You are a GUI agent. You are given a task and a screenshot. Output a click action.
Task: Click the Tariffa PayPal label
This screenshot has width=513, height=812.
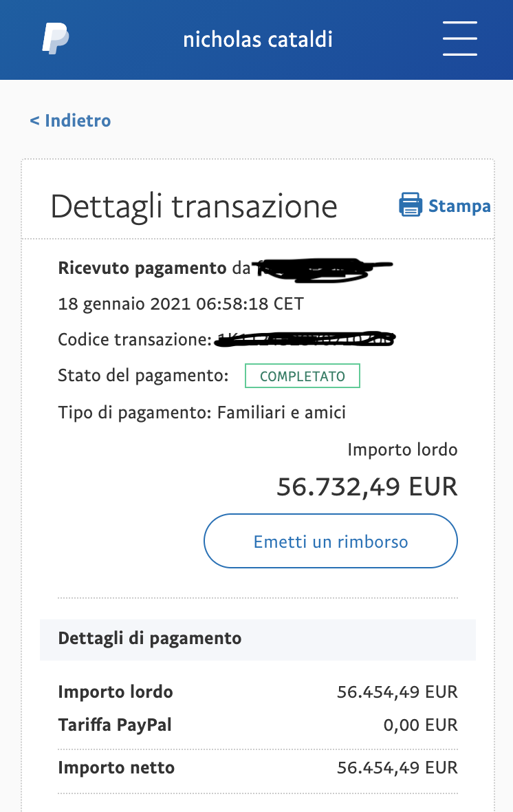point(115,725)
